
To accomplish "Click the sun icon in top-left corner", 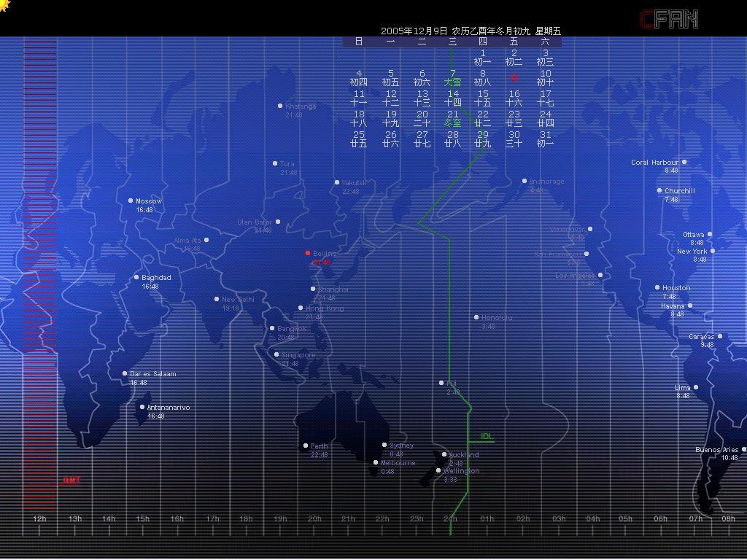I will coord(4,6).
